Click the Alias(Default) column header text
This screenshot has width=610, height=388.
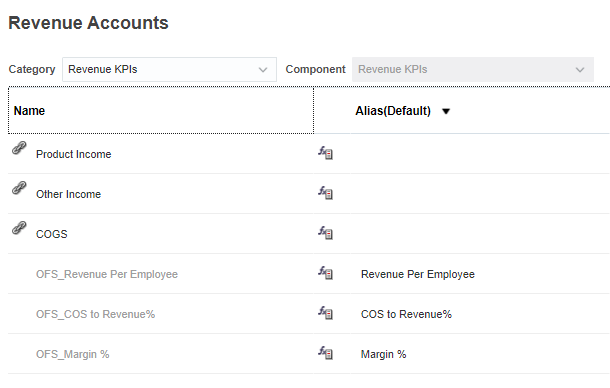coord(393,111)
